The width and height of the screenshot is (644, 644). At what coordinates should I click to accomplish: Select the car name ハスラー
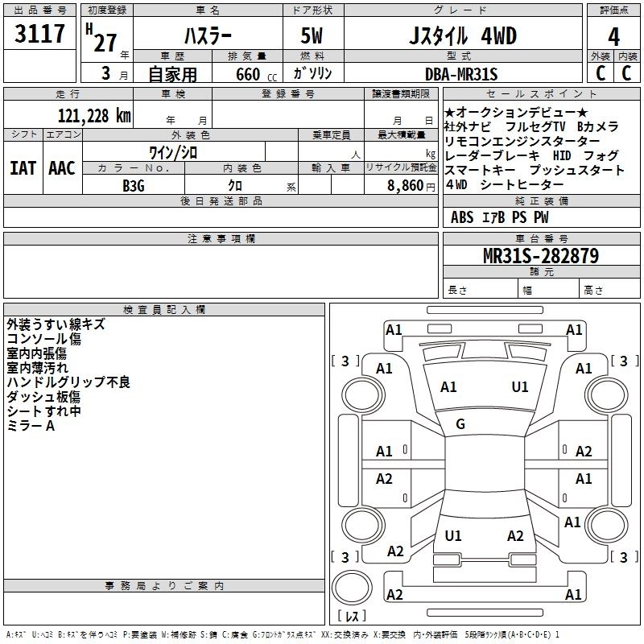[207, 36]
